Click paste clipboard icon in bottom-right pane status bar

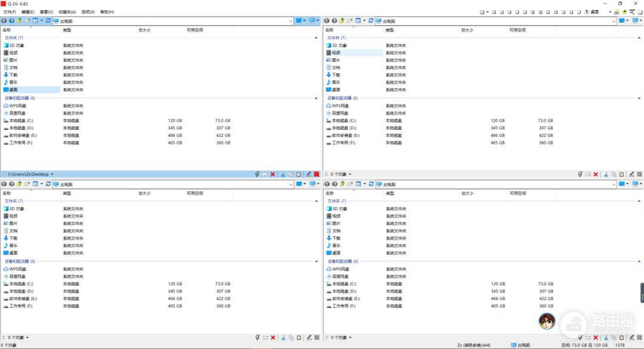621,338
